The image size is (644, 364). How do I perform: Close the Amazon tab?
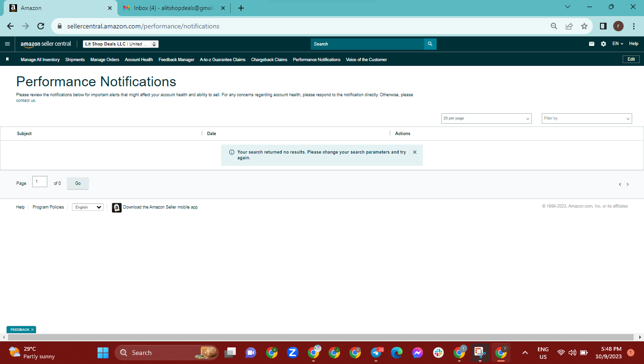pos(110,8)
